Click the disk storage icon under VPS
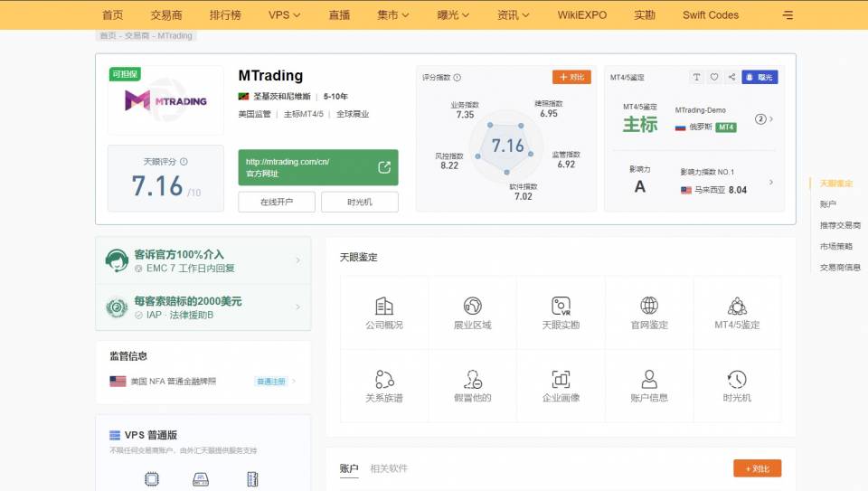The image size is (868, 491). coord(201,479)
